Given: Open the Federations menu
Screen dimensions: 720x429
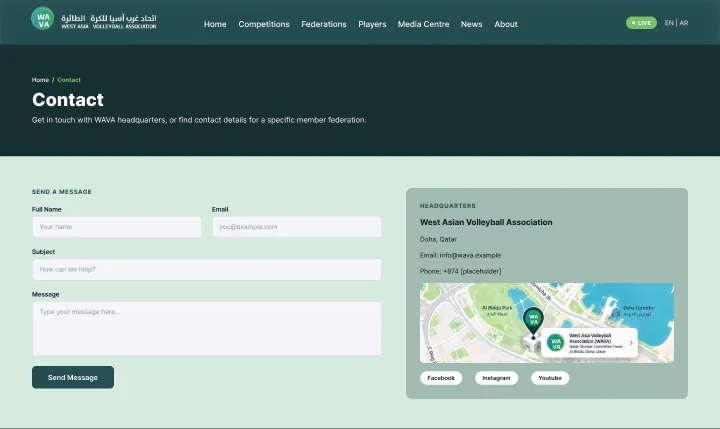Looking at the screenshot, I should pyautogui.click(x=324, y=24).
